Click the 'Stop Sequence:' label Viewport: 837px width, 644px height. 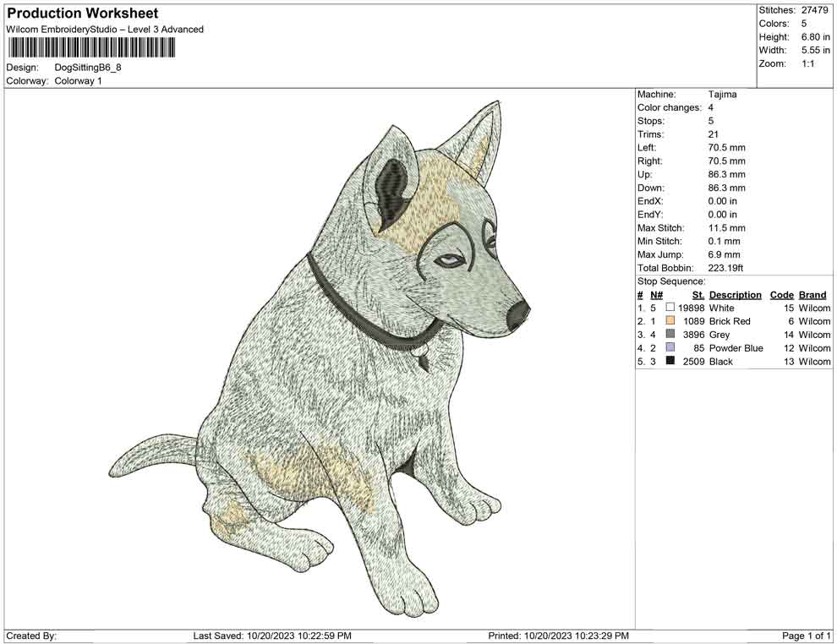click(x=671, y=281)
